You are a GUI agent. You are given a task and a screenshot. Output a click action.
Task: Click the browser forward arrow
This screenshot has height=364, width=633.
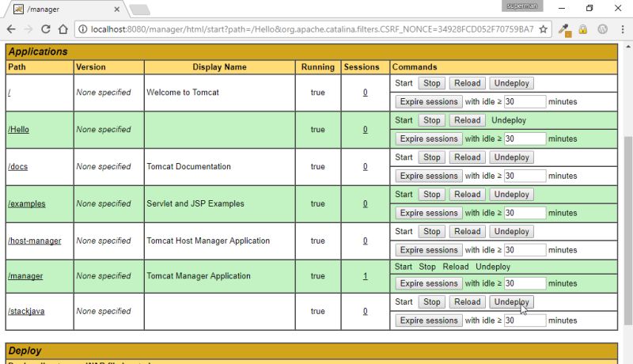(x=28, y=29)
